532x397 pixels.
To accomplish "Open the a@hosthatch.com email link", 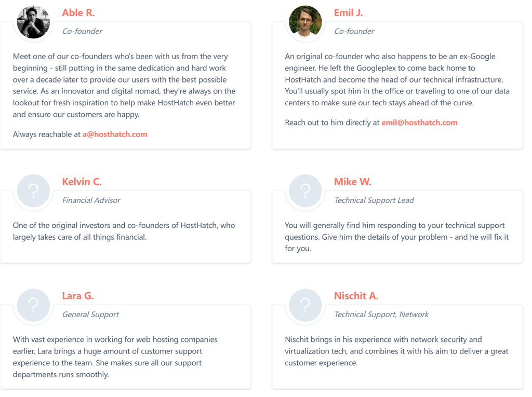I will coord(115,134).
